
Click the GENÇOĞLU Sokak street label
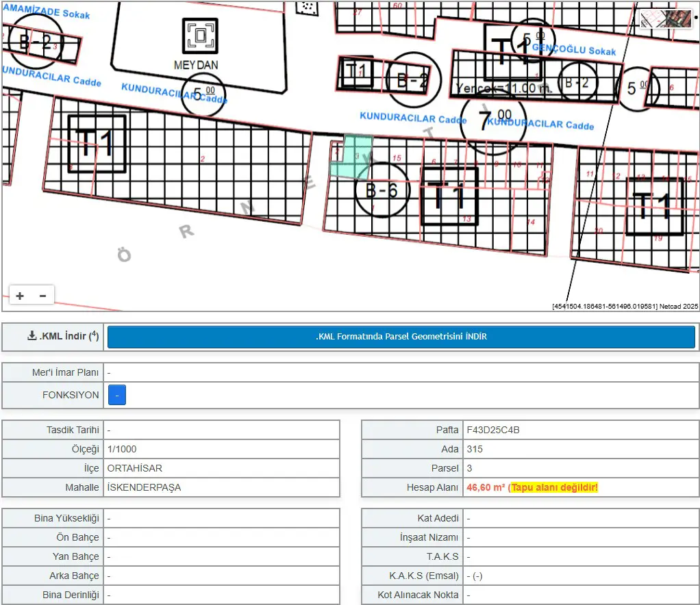pyautogui.click(x=574, y=49)
